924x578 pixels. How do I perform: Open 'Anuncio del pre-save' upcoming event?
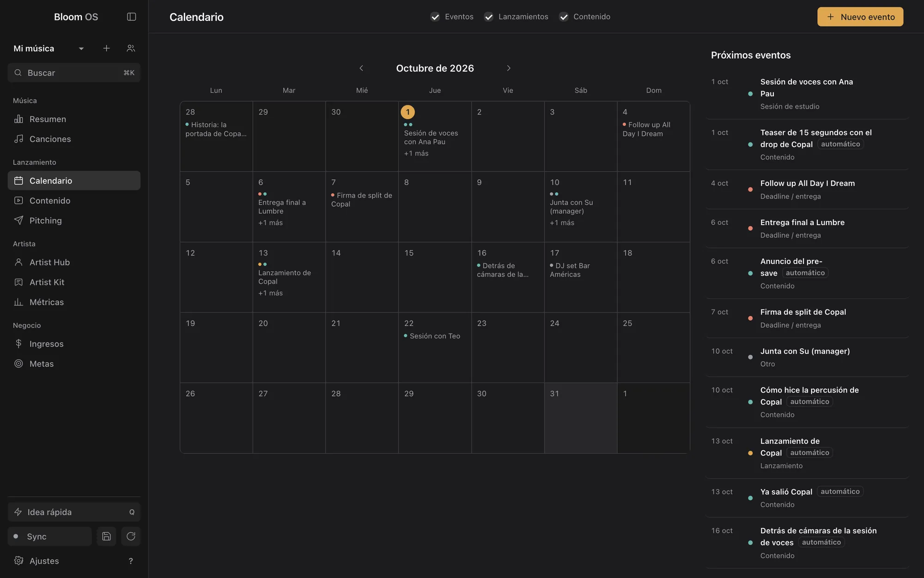(x=807, y=273)
